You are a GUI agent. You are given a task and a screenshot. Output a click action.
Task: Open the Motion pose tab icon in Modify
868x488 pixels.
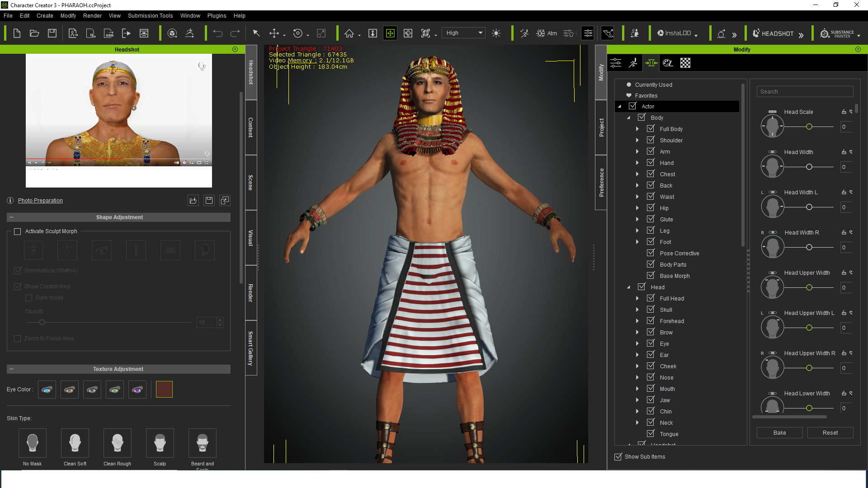(x=633, y=63)
